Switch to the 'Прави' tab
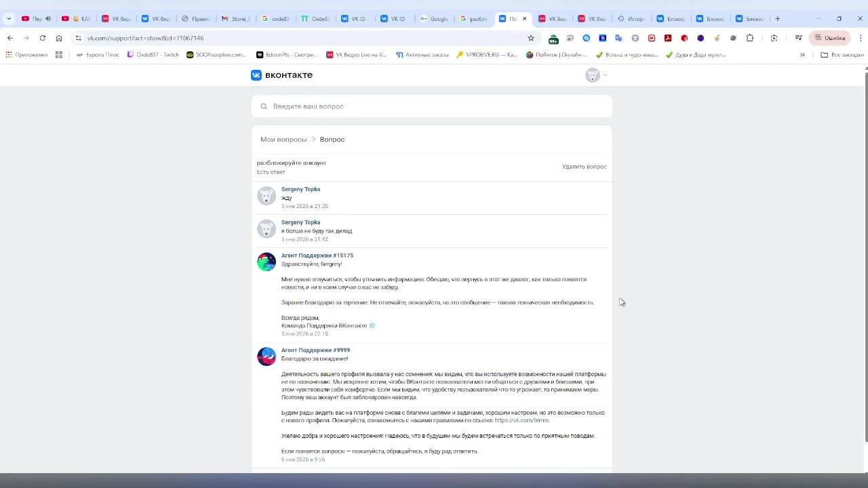Screen dimensions: 868x488 click(x=196, y=18)
